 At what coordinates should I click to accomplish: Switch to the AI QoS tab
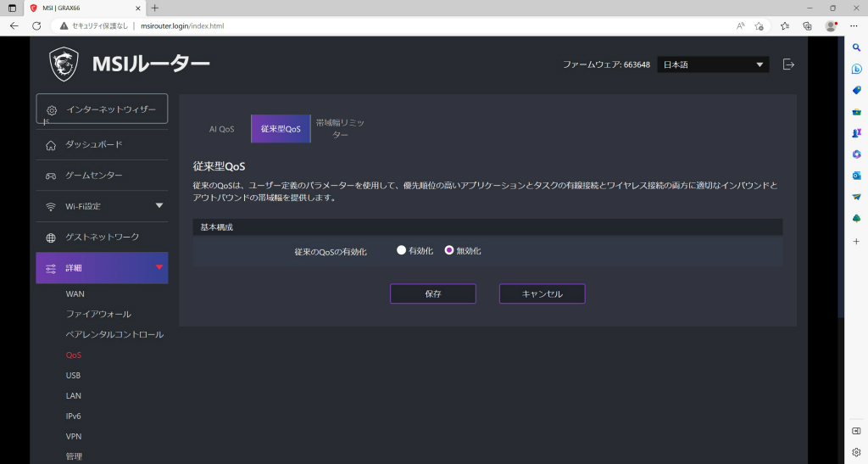click(221, 129)
